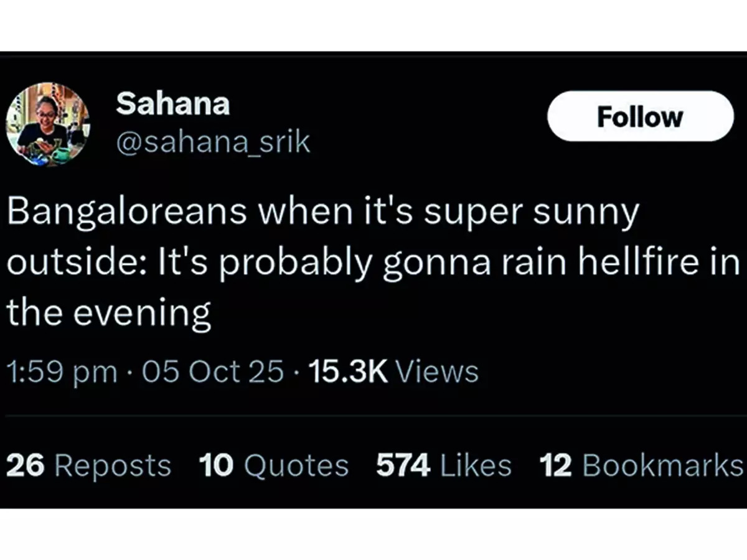
Task: Open Sahana's profile picture
Action: tap(48, 123)
